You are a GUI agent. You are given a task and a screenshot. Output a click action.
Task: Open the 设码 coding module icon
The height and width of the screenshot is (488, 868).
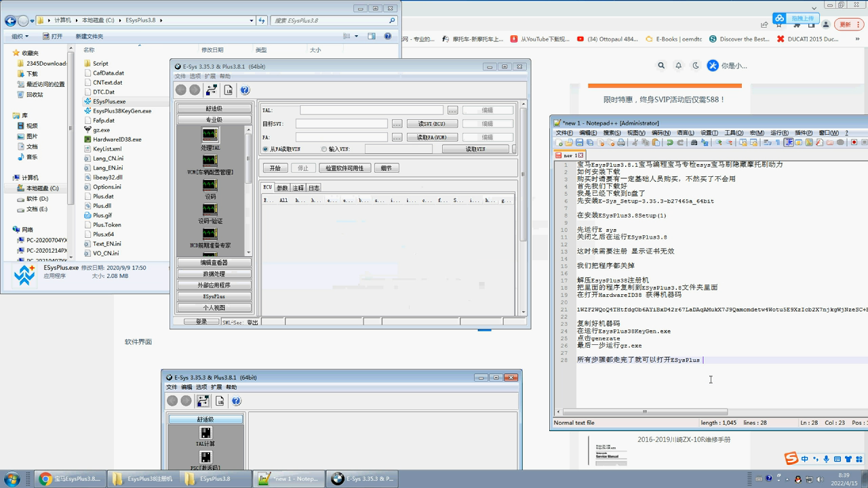210,184
